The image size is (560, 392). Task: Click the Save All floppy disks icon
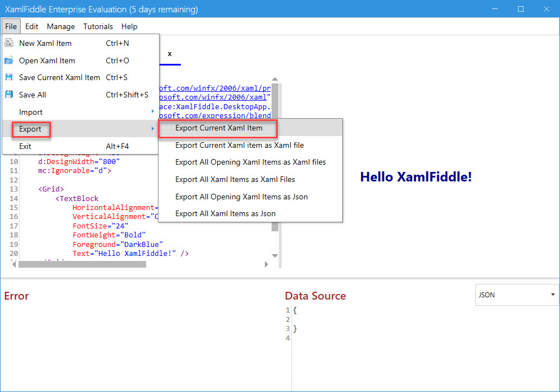9,95
